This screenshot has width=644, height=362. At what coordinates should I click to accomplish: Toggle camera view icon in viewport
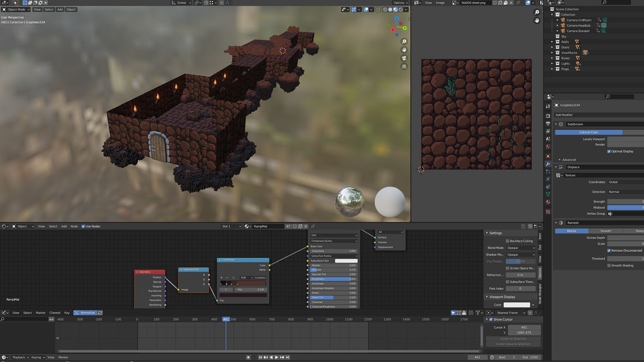(x=404, y=58)
